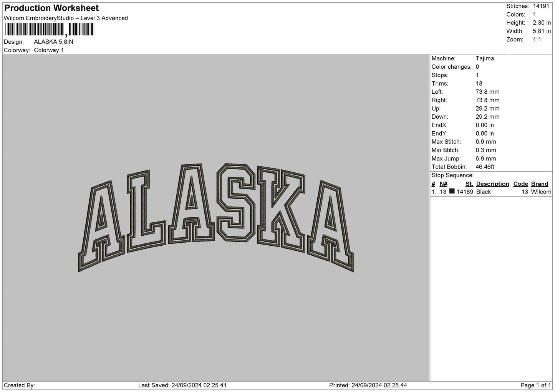Click the Zoom value 1:1

click(537, 40)
